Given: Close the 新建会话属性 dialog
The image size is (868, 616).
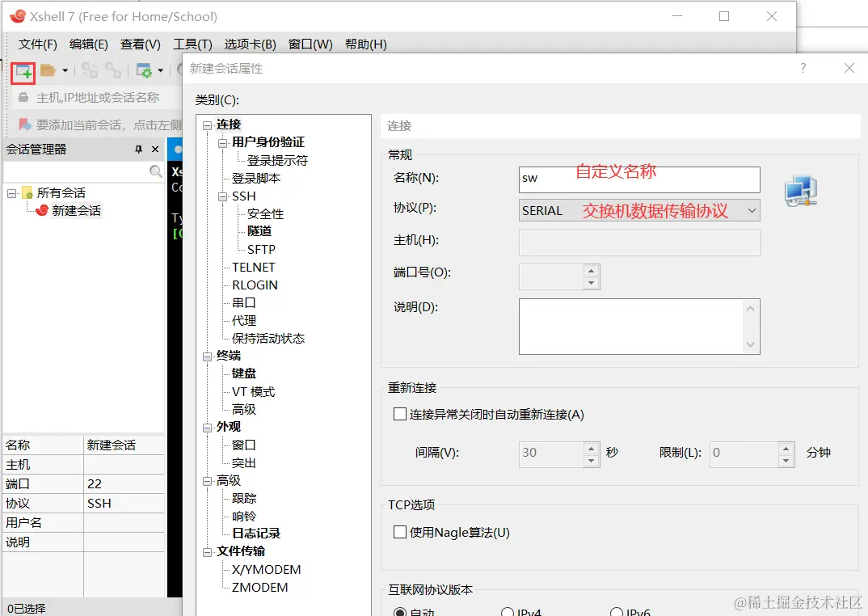Looking at the screenshot, I should click(x=849, y=68).
